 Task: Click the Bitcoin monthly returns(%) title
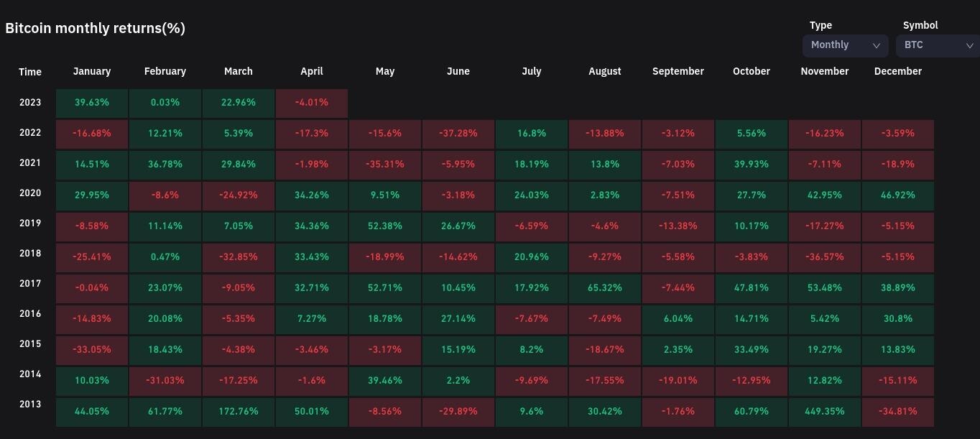coord(95,28)
